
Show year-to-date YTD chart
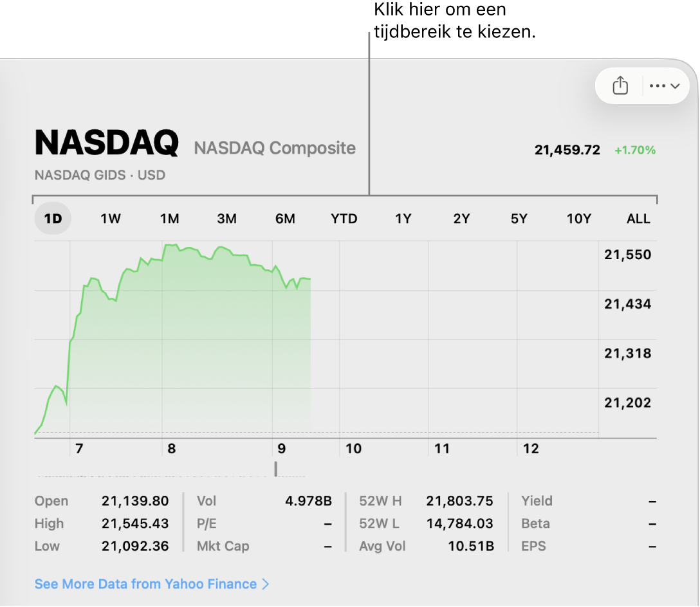(344, 219)
